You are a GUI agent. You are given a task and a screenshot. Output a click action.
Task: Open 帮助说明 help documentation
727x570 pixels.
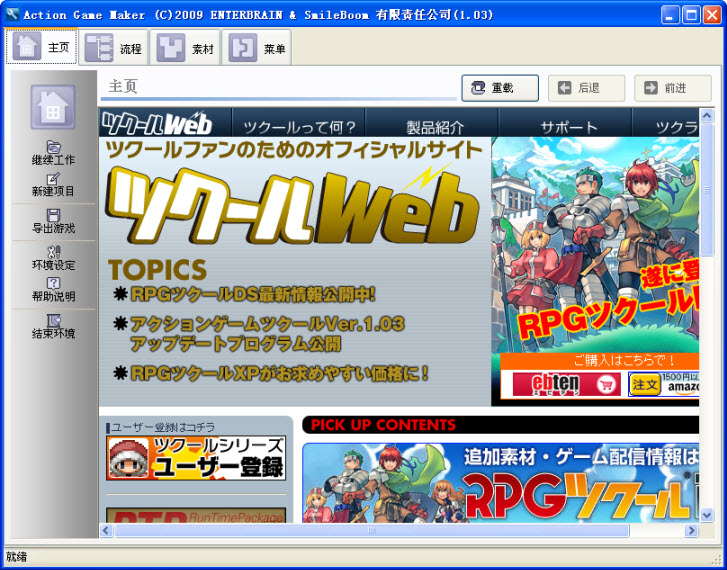point(53,290)
